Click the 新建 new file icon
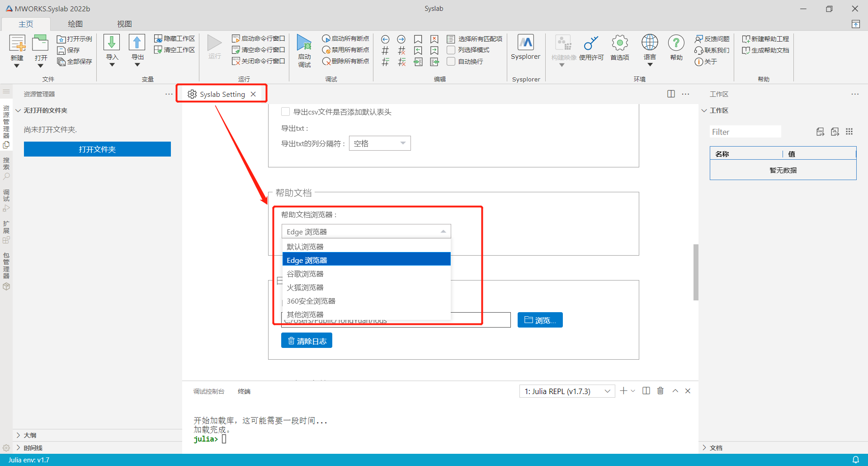The image size is (868, 466). click(17, 43)
